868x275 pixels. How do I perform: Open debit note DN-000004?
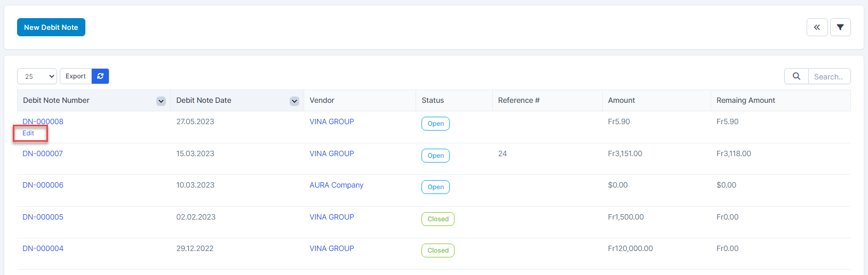(x=43, y=248)
